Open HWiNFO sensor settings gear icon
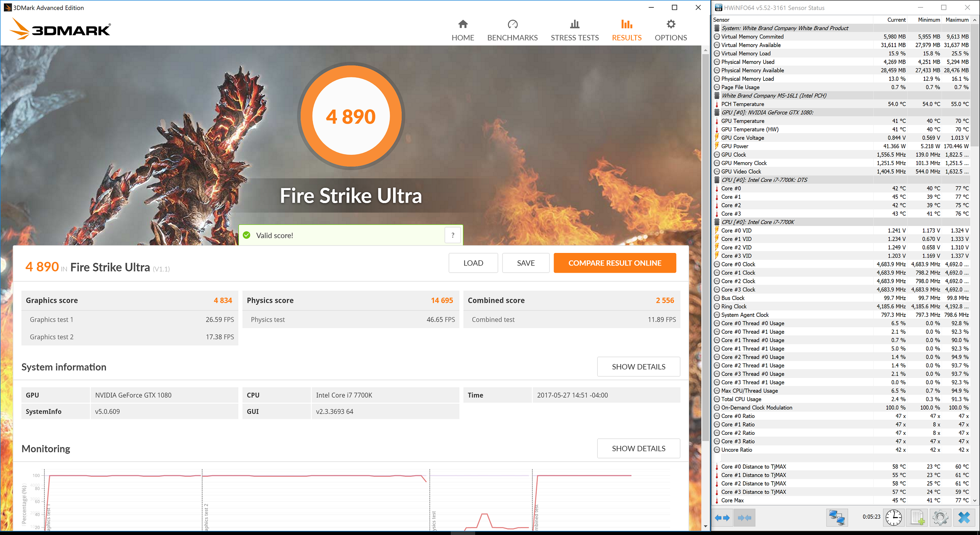The width and height of the screenshot is (980, 535). pos(940,518)
